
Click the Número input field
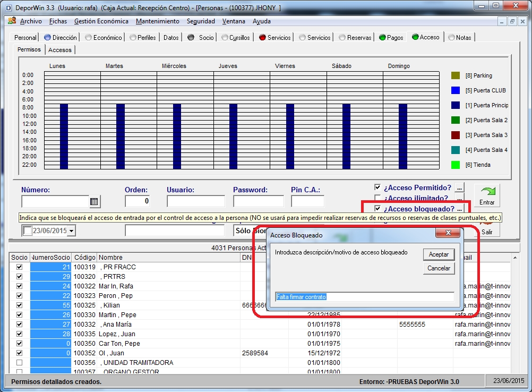[55, 201]
